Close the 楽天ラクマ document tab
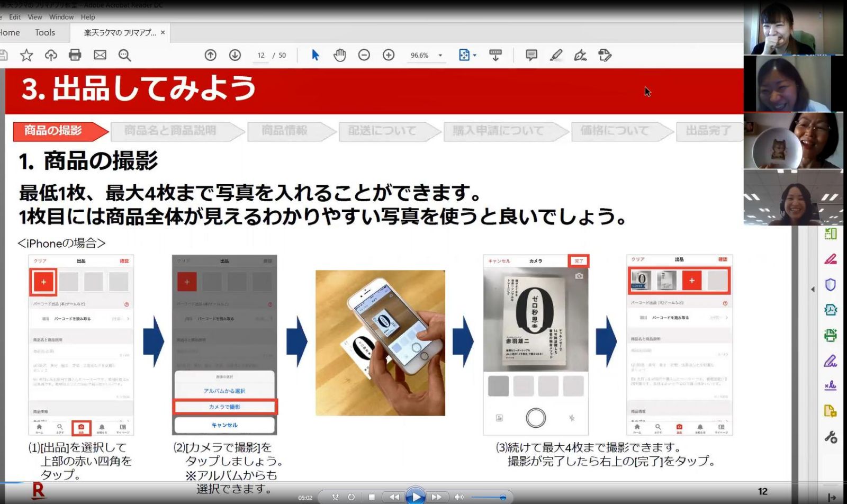Image resolution: width=847 pixels, height=504 pixels. pos(163,33)
